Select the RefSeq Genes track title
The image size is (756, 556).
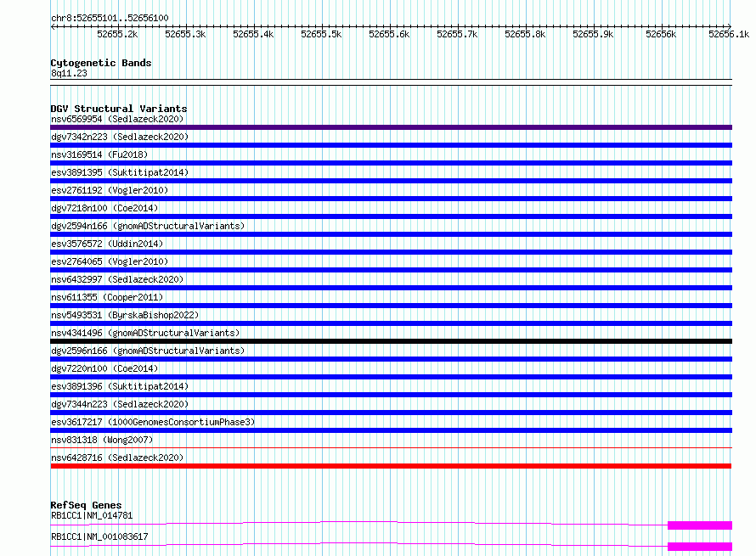pos(86,505)
